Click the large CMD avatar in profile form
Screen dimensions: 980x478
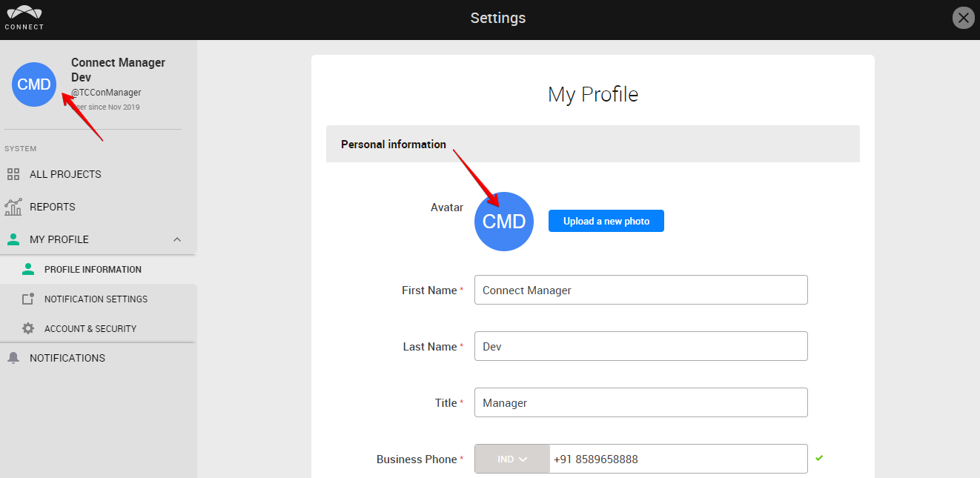pyautogui.click(x=504, y=222)
